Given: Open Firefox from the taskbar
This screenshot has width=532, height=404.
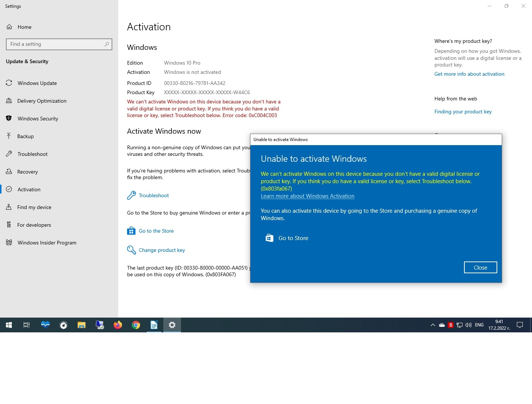Looking at the screenshot, I should tap(118, 325).
